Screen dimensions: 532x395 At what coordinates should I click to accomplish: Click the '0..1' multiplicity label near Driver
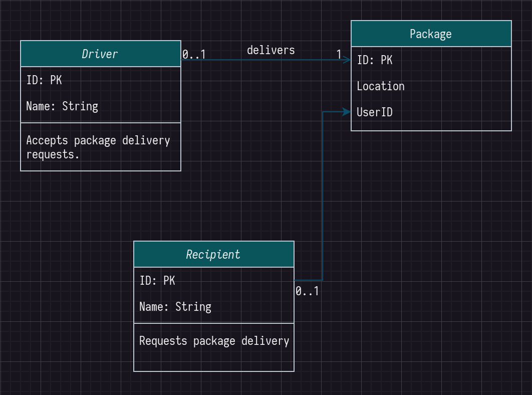[194, 54]
